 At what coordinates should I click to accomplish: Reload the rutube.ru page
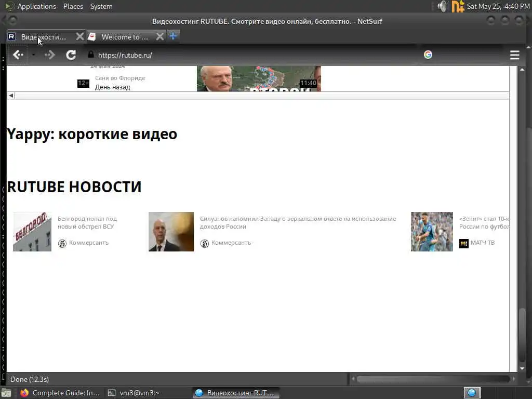(71, 55)
